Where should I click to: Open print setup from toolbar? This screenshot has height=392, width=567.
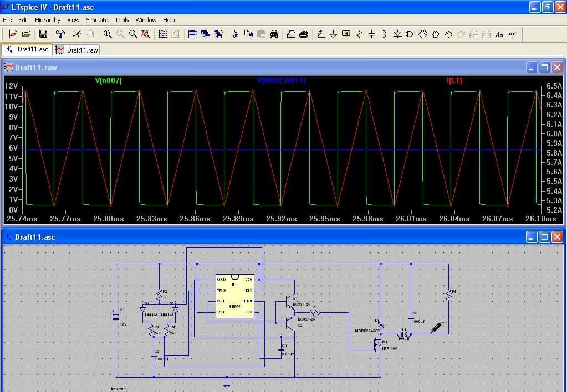[291, 34]
